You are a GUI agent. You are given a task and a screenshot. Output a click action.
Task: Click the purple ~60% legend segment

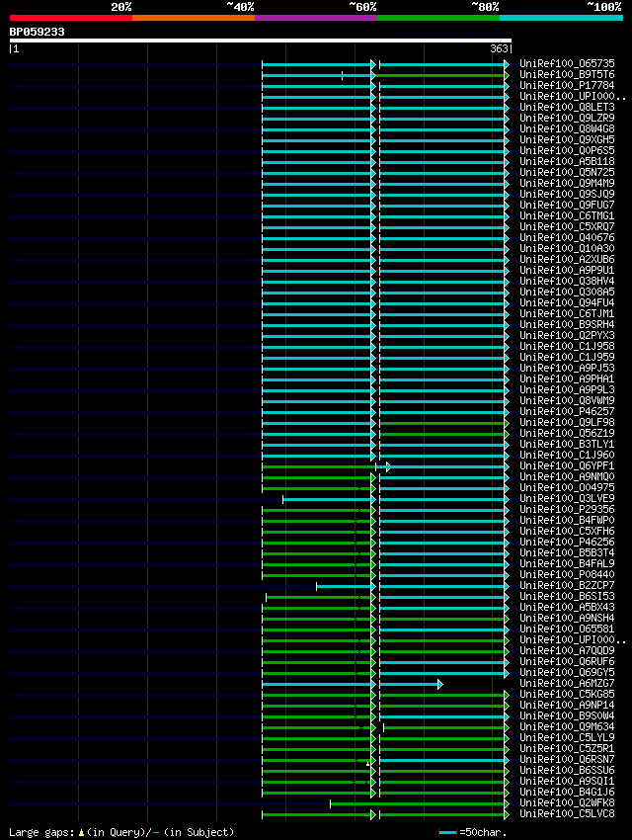316,18
